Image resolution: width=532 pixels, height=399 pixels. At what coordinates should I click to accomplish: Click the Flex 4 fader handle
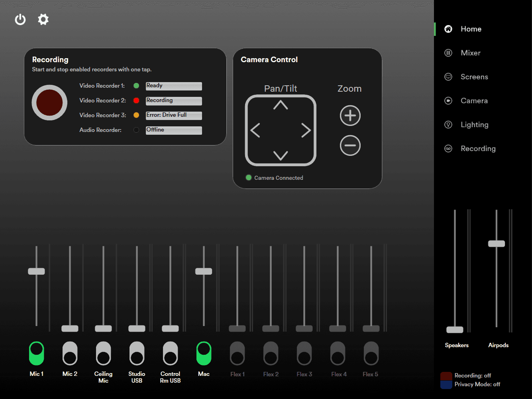tap(338, 328)
